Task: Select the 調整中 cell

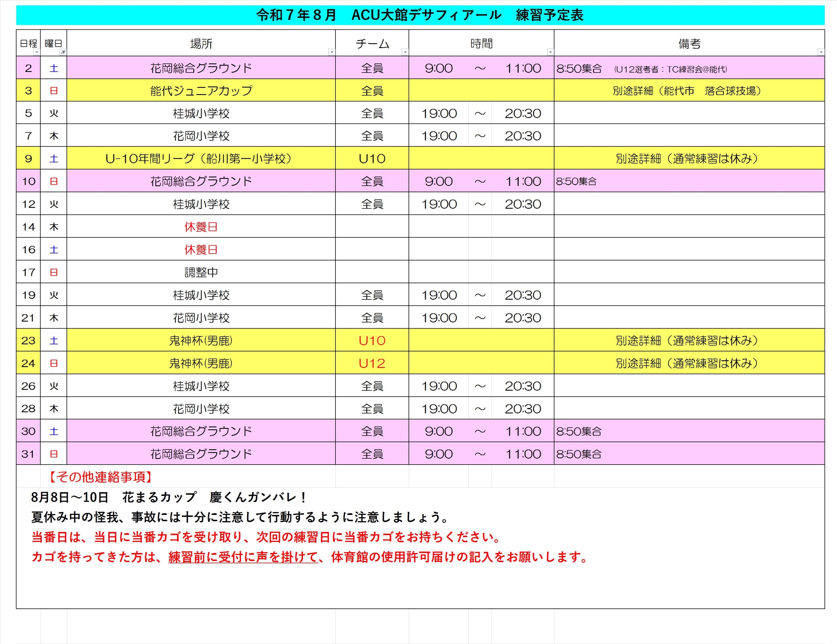Action: tap(201, 272)
